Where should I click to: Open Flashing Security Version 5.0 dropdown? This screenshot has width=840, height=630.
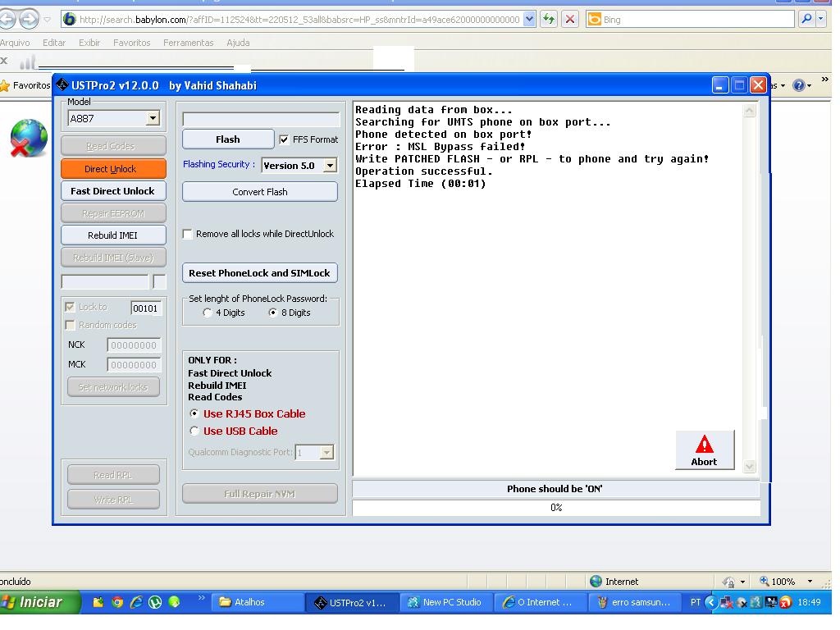330,166
